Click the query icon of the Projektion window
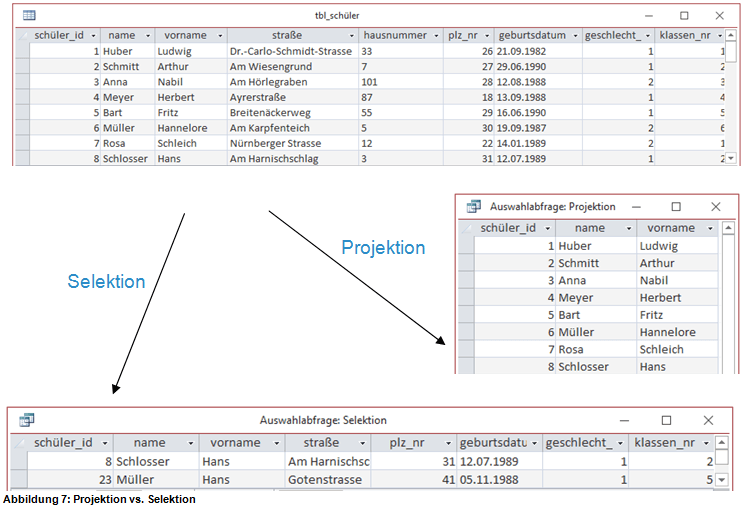The image size is (743, 509). [473, 206]
